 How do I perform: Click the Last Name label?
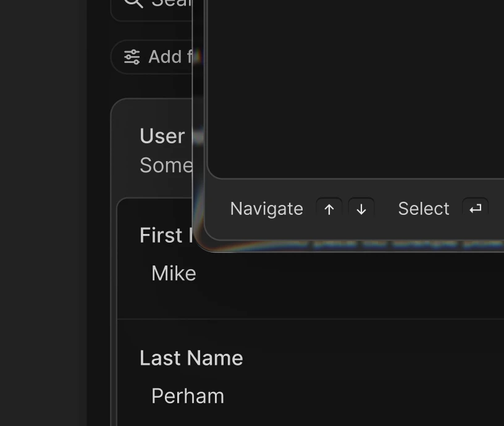click(191, 358)
